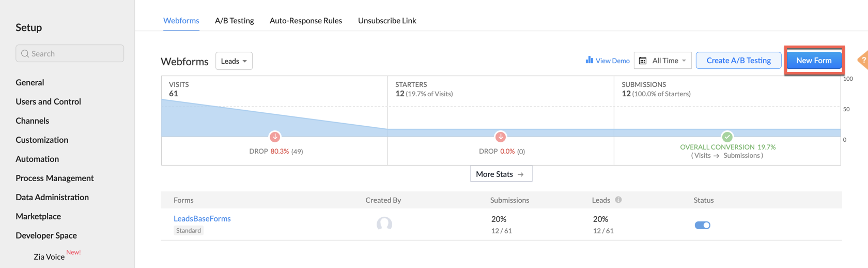Click the green overall conversion checkmark icon
This screenshot has width=868, height=268.
pos(727,137)
